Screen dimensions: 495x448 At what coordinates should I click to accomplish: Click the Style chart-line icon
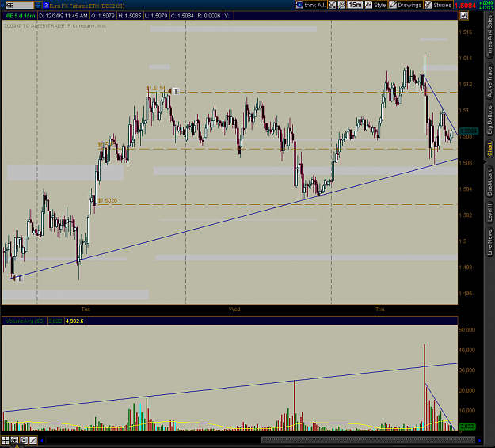pyautogui.click(x=368, y=5)
